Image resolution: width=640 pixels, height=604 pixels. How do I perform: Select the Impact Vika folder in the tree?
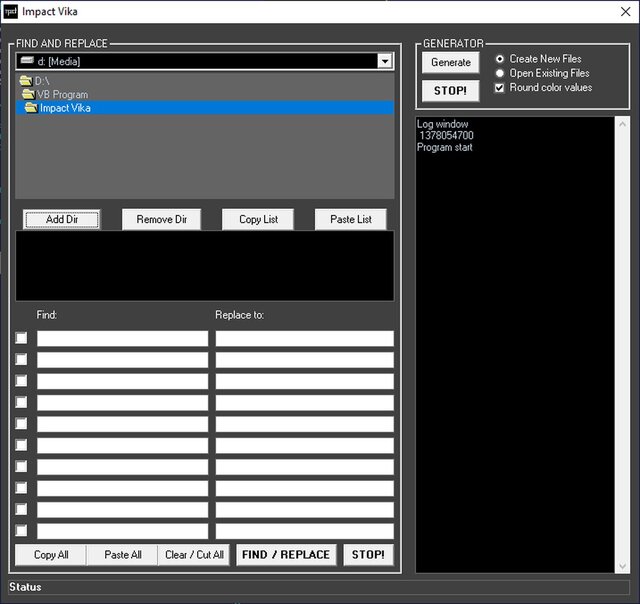[x=65, y=108]
